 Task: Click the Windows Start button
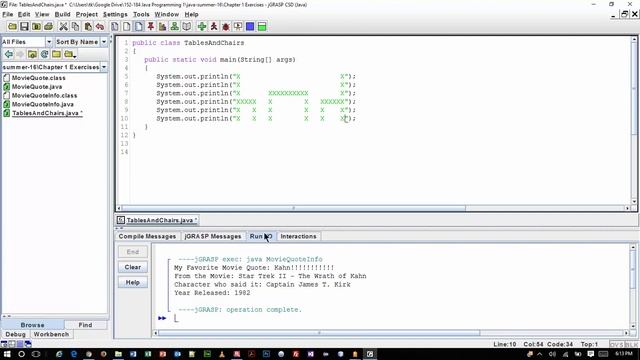(x=7, y=354)
